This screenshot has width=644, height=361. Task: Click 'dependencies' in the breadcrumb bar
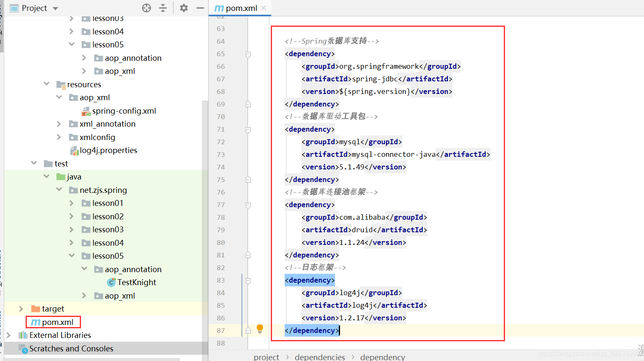[320, 357]
